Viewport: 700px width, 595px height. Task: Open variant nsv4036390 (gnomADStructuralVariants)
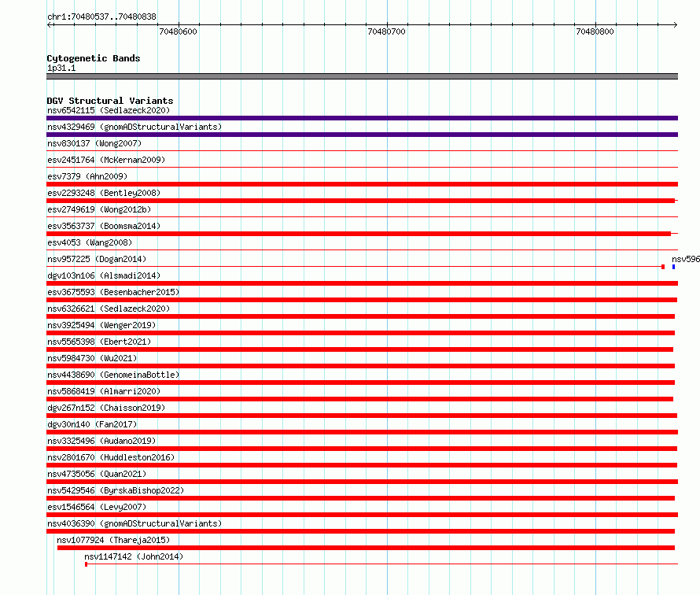tap(134, 523)
